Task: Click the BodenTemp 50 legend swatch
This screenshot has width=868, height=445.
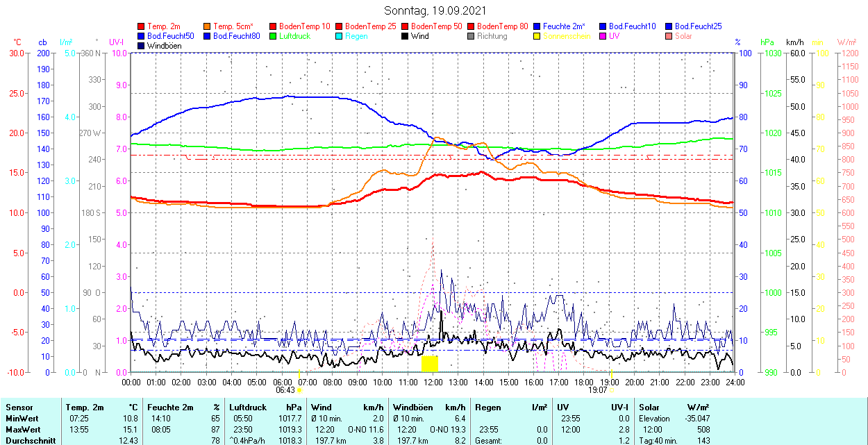Action: point(405,26)
